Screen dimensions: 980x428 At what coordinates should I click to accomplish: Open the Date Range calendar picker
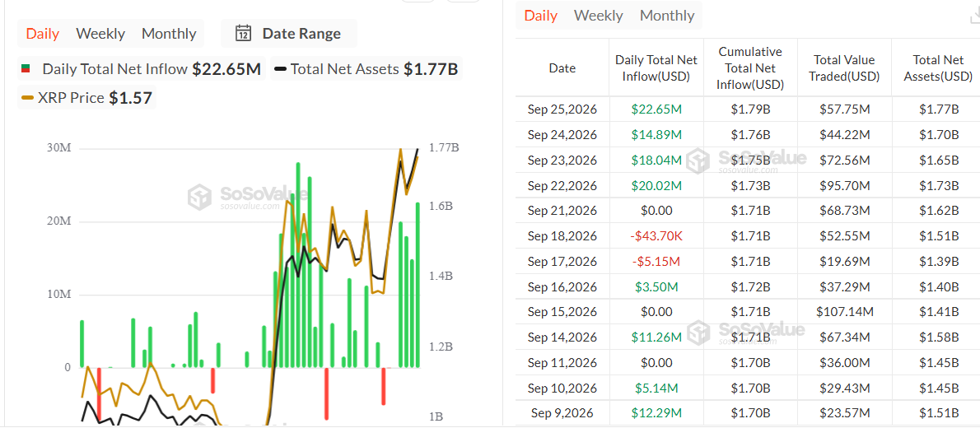pos(289,34)
